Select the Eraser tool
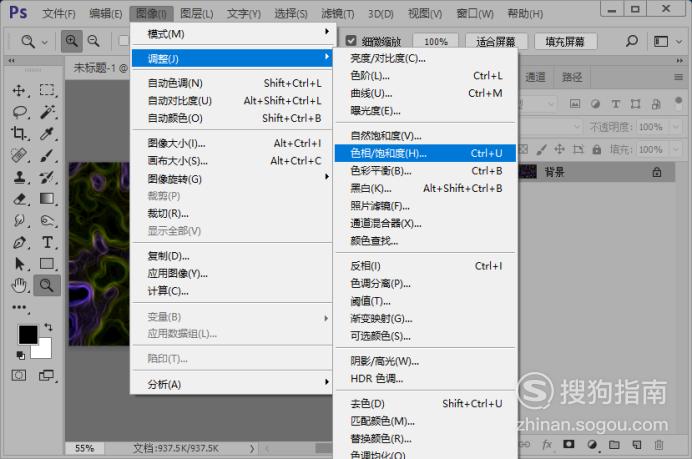 pyautogui.click(x=19, y=199)
